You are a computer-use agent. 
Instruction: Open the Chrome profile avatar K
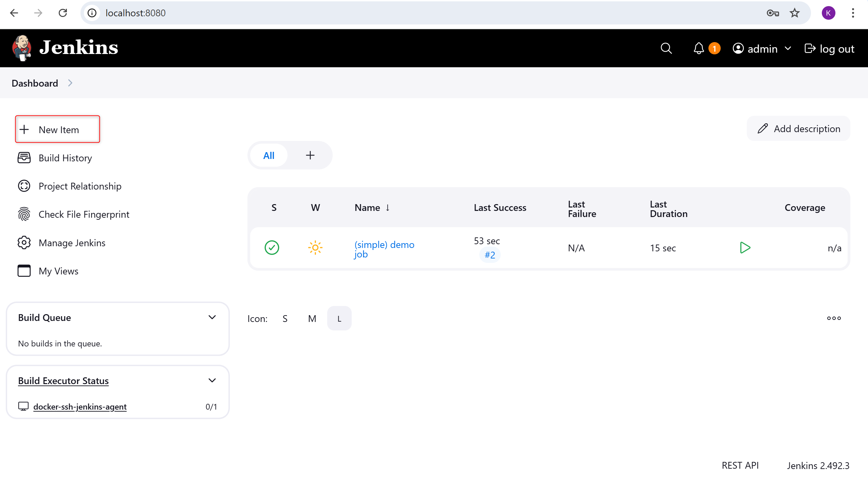[x=828, y=13]
